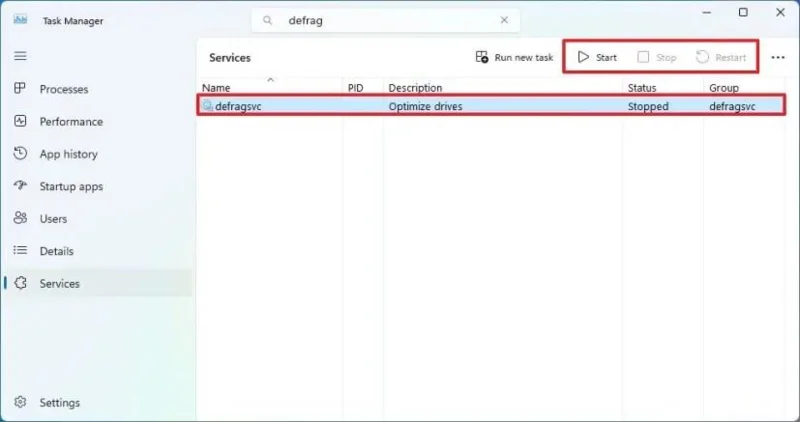The image size is (800, 422).
Task: Click the defragsvc group cell
Action: [x=732, y=107]
